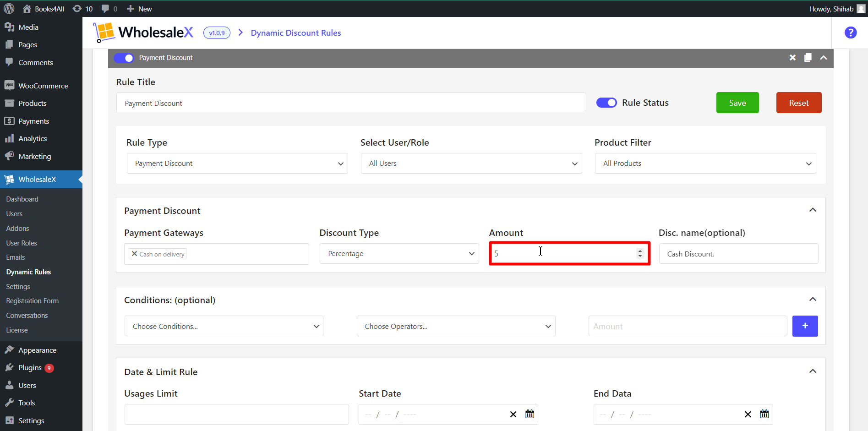Image resolution: width=868 pixels, height=431 pixels.
Task: Toggle the Payment Discount header switch
Action: tap(124, 58)
